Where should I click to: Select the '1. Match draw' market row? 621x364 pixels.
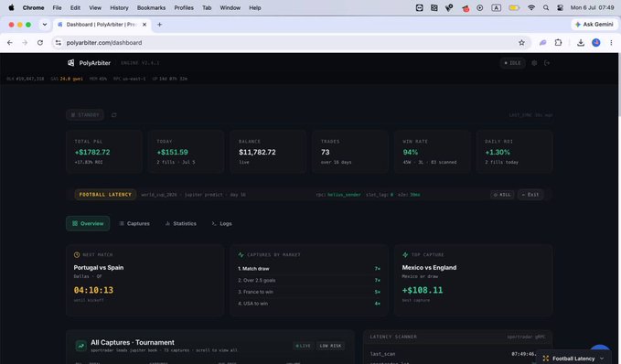click(x=309, y=269)
